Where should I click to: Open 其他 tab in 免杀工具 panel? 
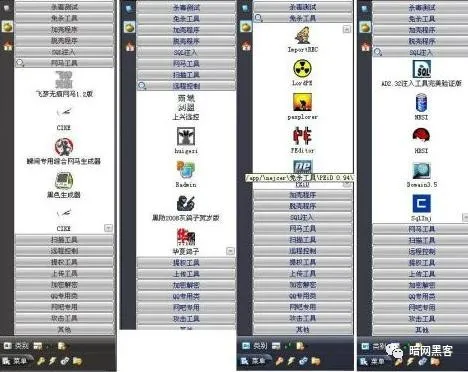(x=303, y=330)
